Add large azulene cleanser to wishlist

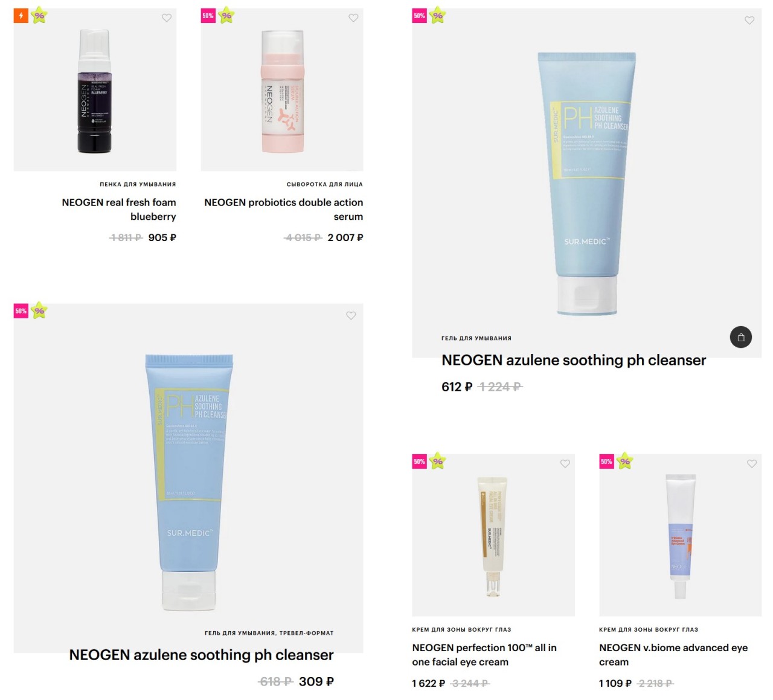(749, 21)
